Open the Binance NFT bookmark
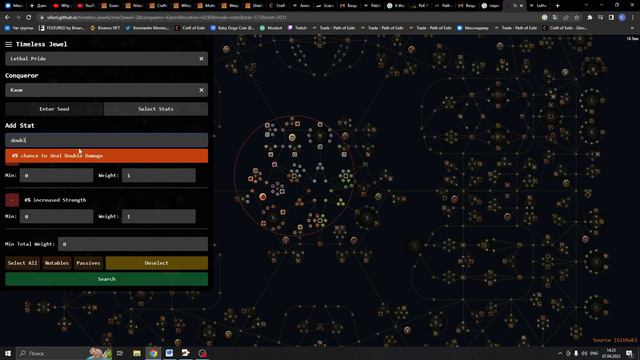The height and width of the screenshot is (360, 640). [x=105, y=28]
